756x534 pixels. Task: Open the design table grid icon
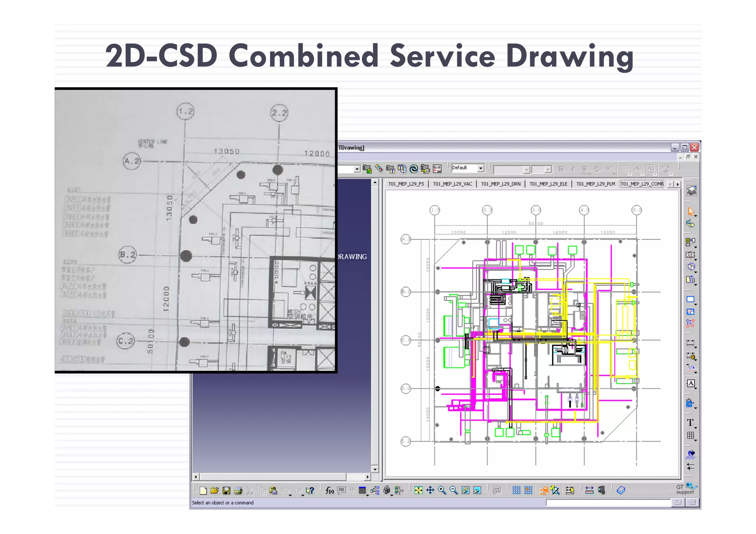[362, 490]
